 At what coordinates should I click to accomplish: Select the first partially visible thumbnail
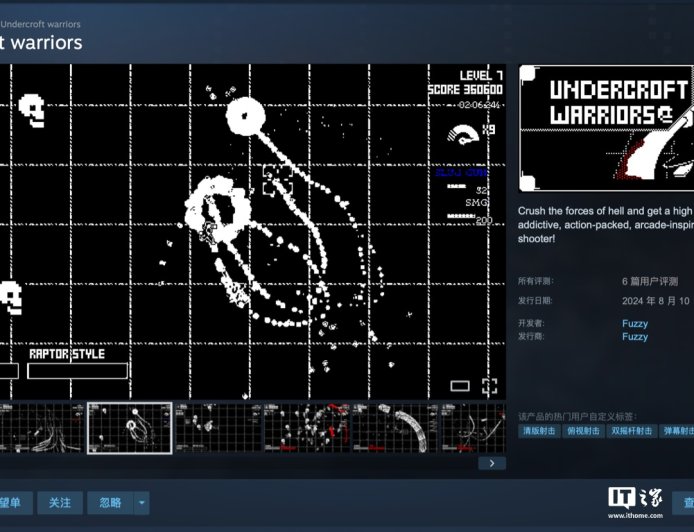coord(42,428)
